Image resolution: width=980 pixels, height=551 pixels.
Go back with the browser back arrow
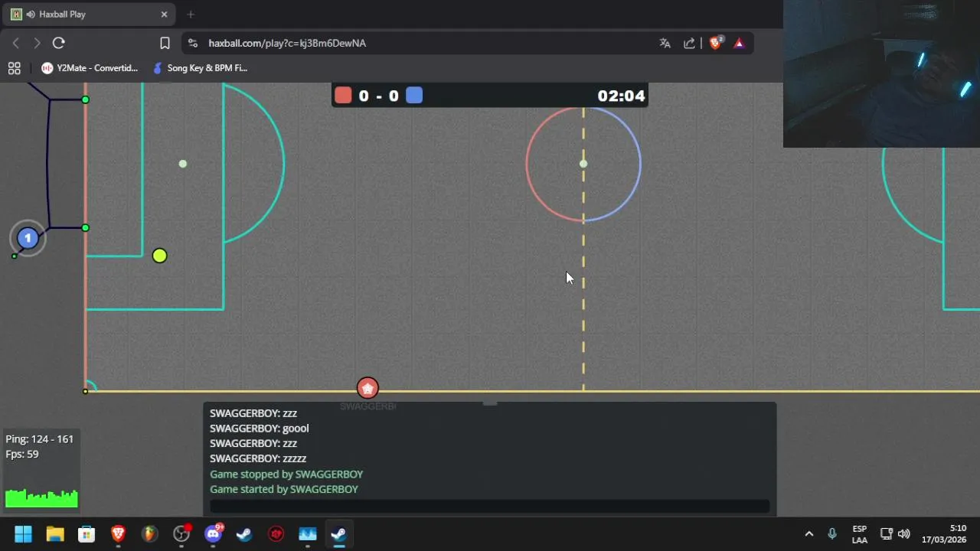coord(16,43)
